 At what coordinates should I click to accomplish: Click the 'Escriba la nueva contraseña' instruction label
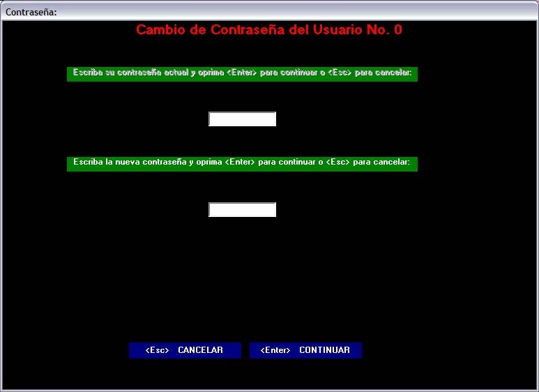243,164
